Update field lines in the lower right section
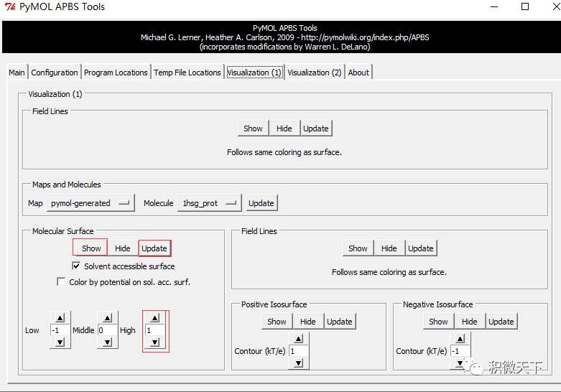The width and height of the screenshot is (561, 392). (421, 248)
